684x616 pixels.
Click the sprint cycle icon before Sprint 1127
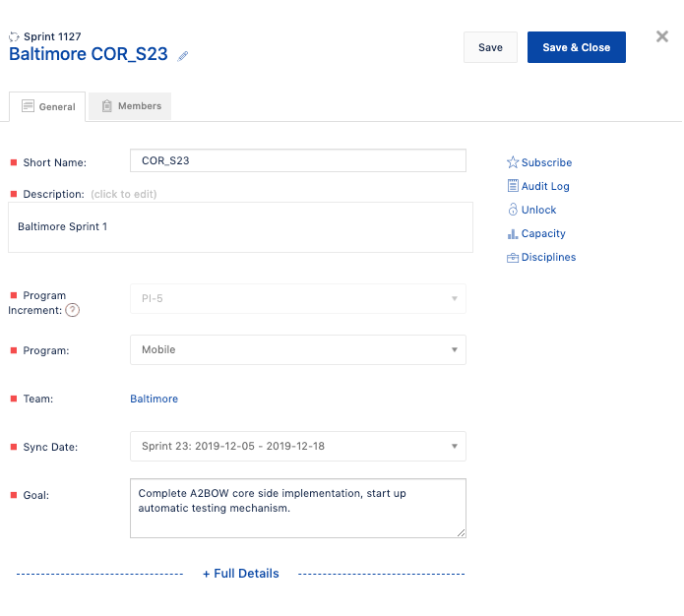14,36
